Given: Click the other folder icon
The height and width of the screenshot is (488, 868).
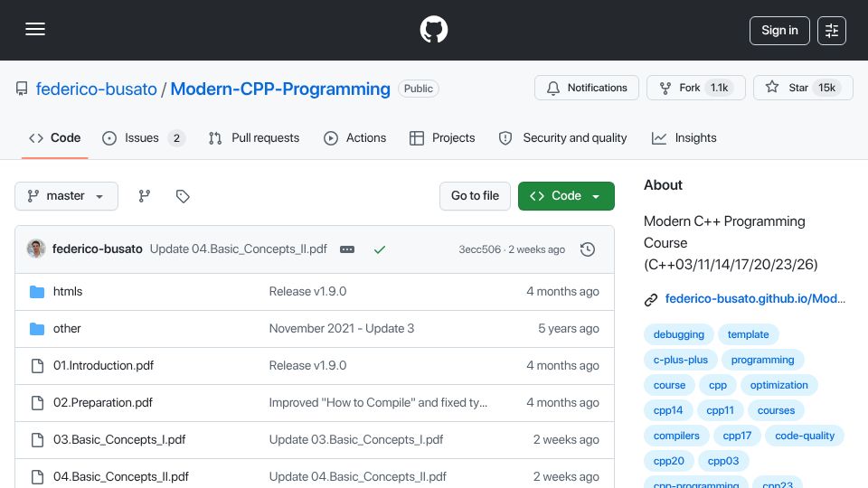Looking at the screenshot, I should click(x=37, y=329).
